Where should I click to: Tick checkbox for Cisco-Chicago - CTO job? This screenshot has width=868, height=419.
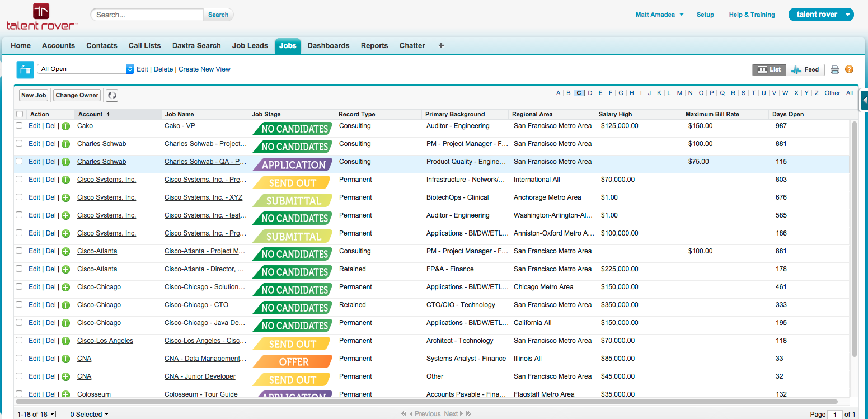coord(19,305)
